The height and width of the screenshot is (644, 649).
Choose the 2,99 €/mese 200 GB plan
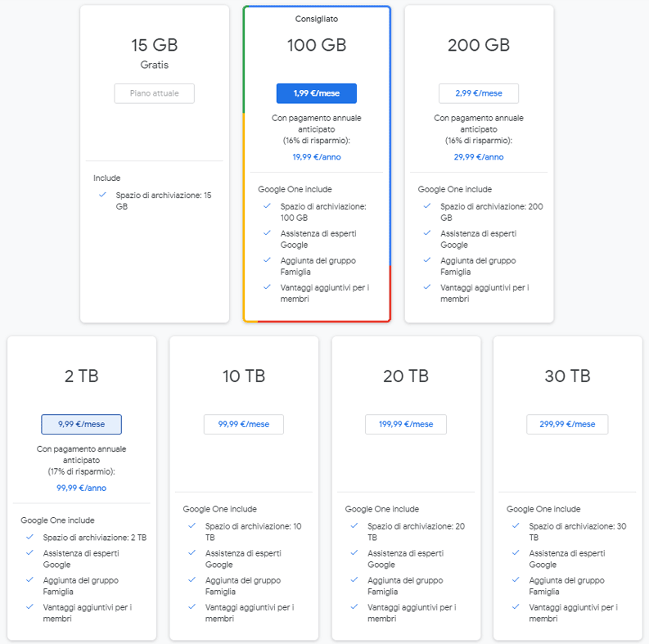tap(479, 93)
